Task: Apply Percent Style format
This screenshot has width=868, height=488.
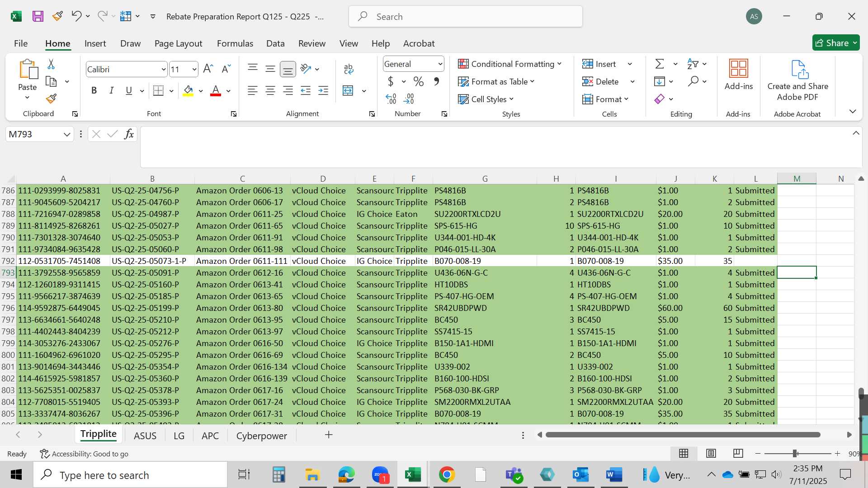Action: pyautogui.click(x=419, y=82)
